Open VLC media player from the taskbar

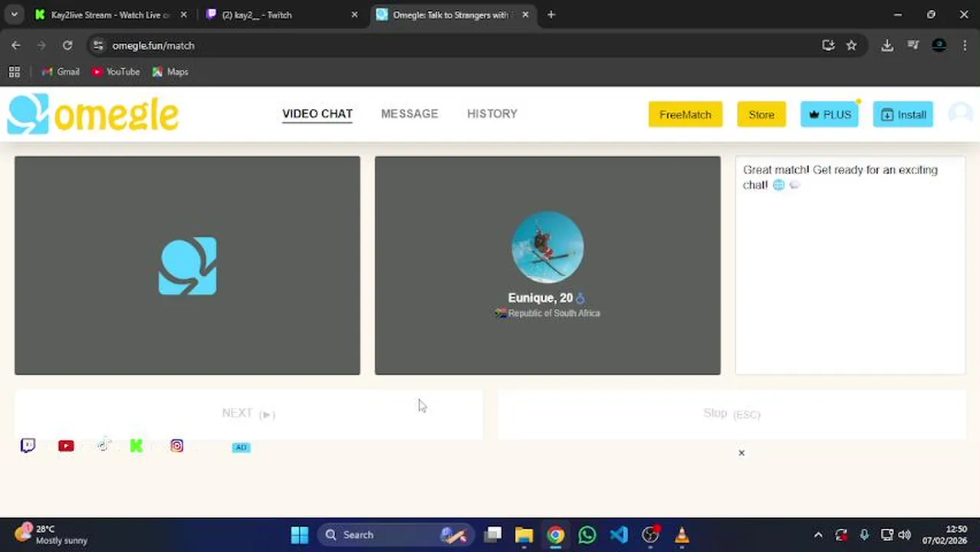[682, 534]
